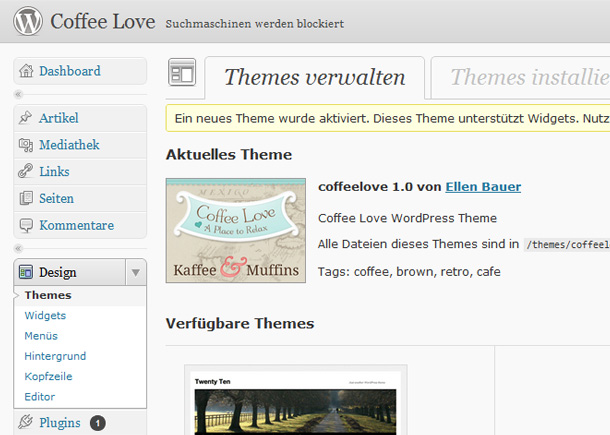Click the Mediathek media icon
The width and height of the screenshot is (610, 435).
pos(26,145)
